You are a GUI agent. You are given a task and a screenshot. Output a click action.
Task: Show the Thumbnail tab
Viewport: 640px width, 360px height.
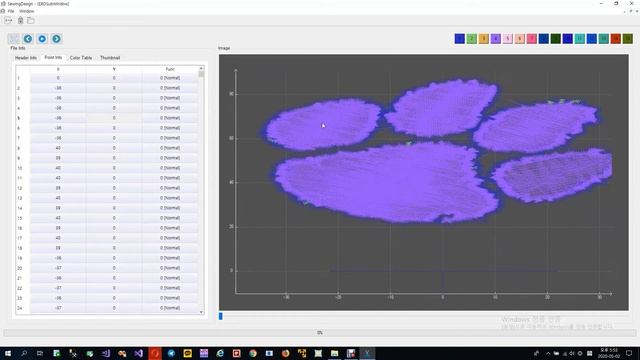click(x=110, y=58)
